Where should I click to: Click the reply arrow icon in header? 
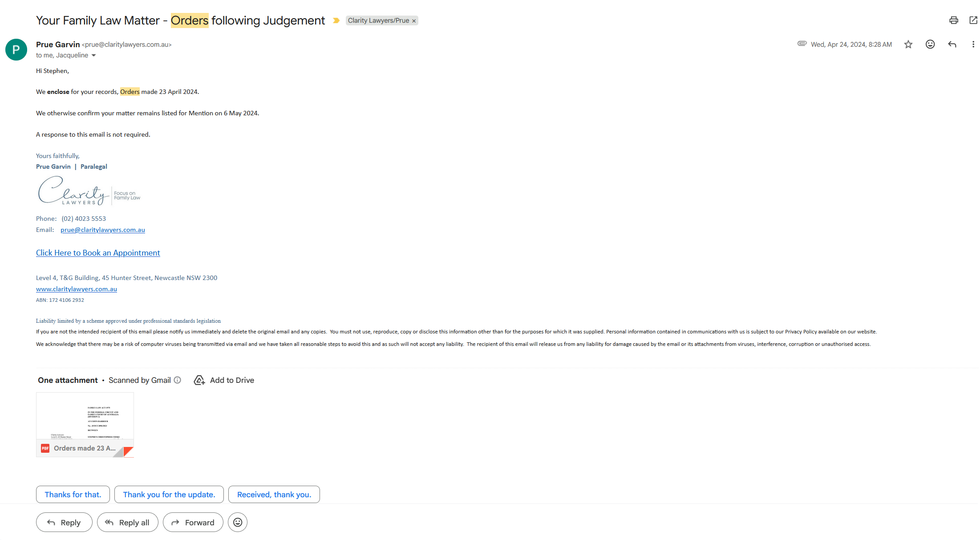pyautogui.click(x=952, y=45)
